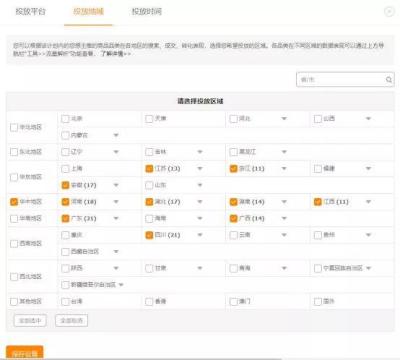Expand the 安徽 (17) city list arrow
The image size is (400, 360).
(x=116, y=185)
